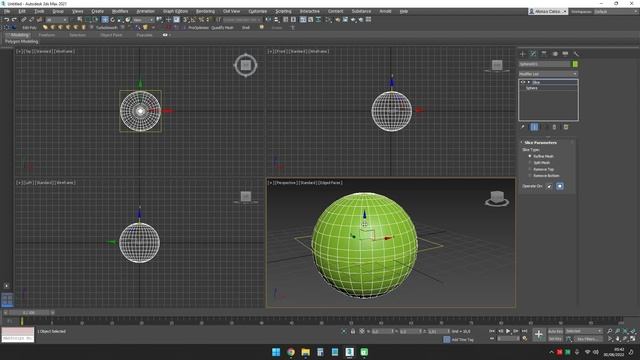Select the Remove Top slice type
This screenshot has width=640, height=360.
[x=530, y=169]
